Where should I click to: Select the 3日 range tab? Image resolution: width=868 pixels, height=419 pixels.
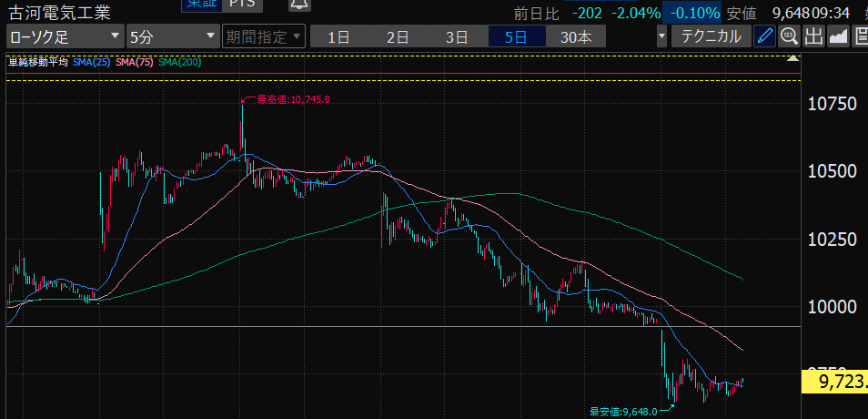pos(457,37)
